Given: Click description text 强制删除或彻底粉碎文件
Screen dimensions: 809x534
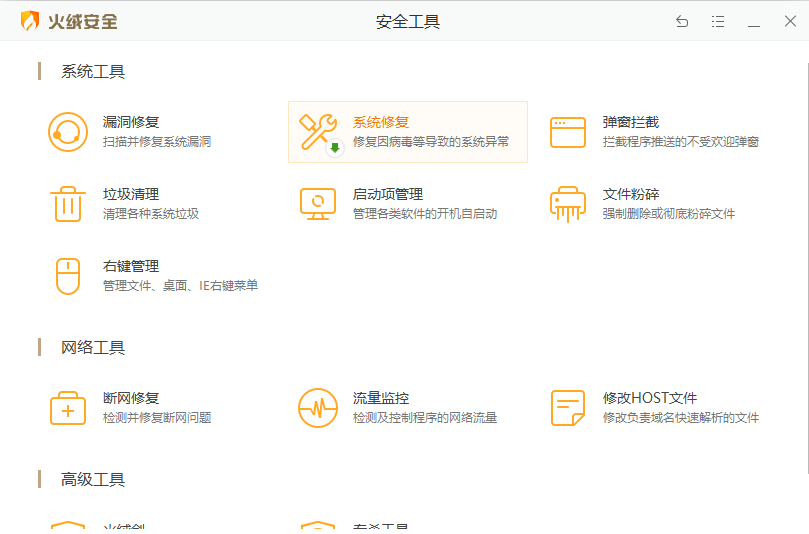Looking at the screenshot, I should 668,214.
